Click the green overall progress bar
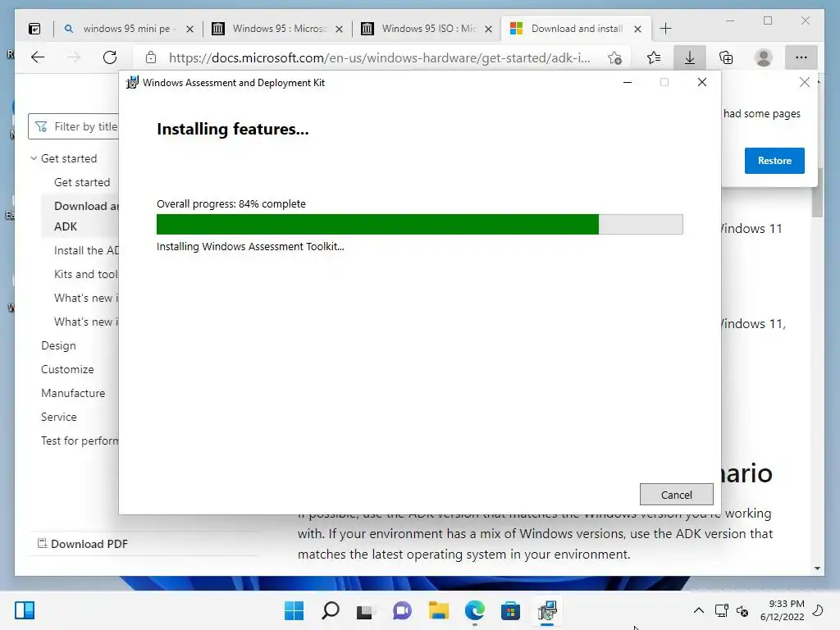Image resolution: width=840 pixels, height=630 pixels. pos(419,225)
